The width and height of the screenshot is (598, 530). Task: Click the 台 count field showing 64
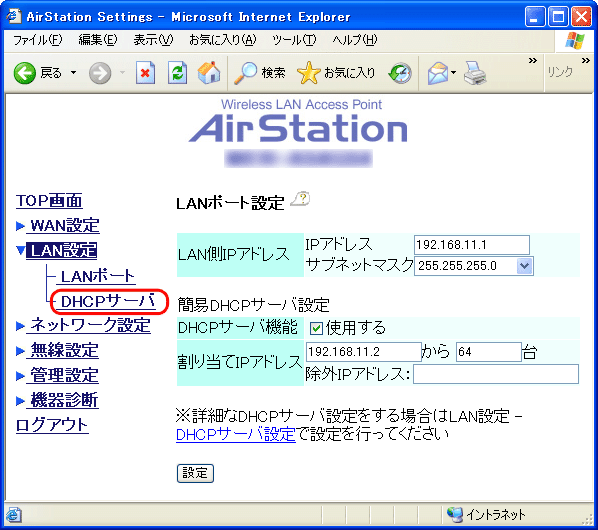[x=489, y=352]
